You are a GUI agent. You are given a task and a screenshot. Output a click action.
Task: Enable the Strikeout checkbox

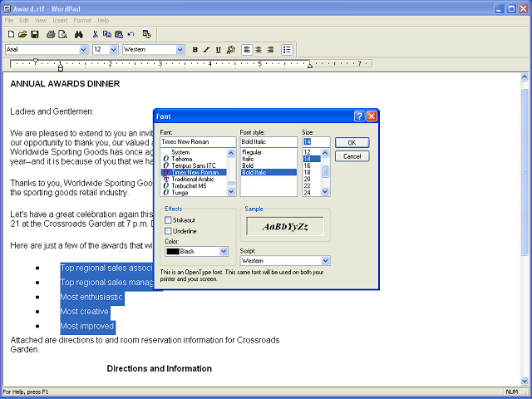click(169, 219)
